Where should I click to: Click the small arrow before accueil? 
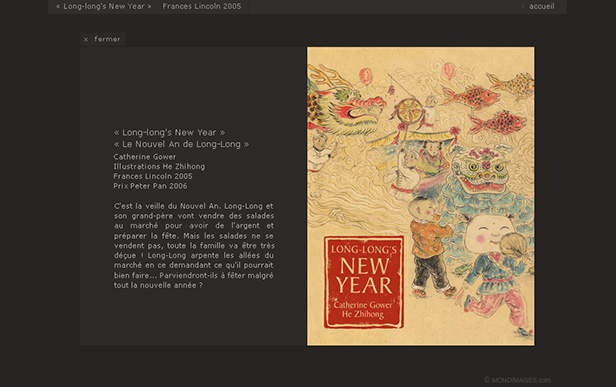tap(523, 6)
